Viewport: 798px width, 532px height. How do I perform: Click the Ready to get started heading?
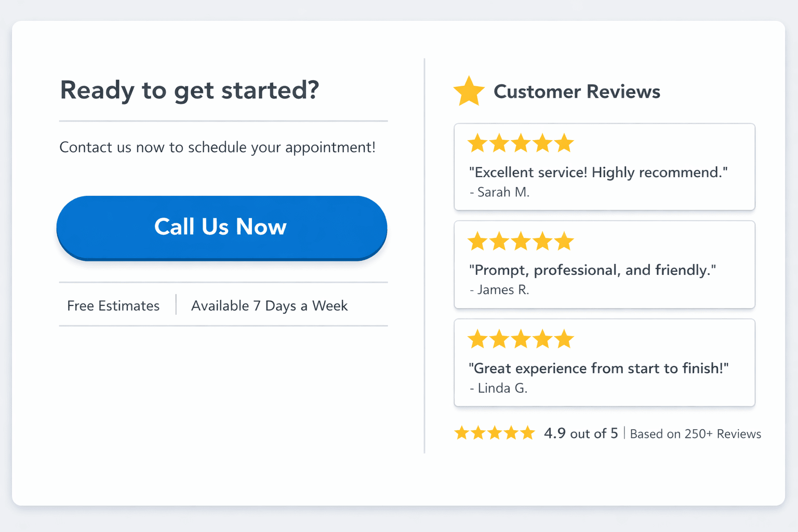coord(190,90)
